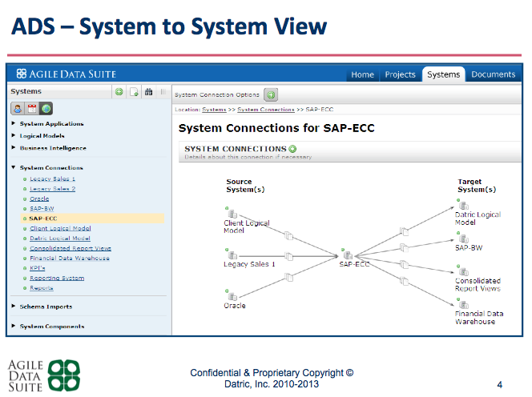Expand the Business Intelligence tree node
The width and height of the screenshot is (532, 397).
coord(14,148)
